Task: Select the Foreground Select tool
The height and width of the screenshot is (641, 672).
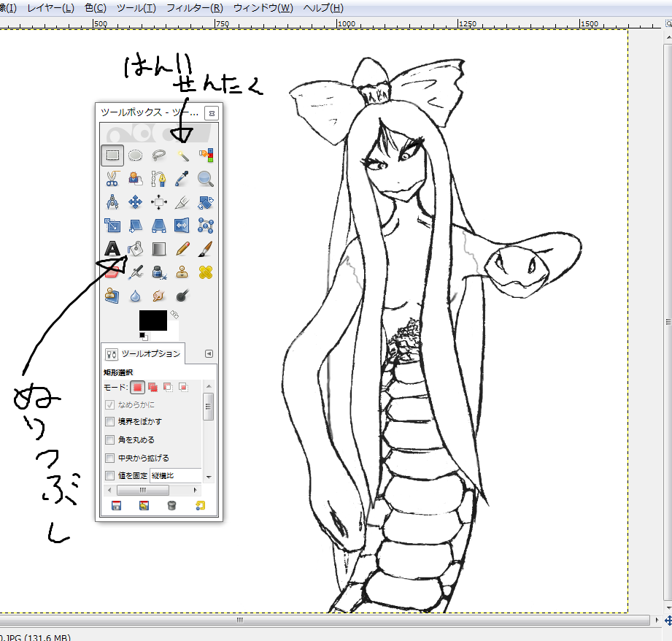Action: click(x=136, y=179)
